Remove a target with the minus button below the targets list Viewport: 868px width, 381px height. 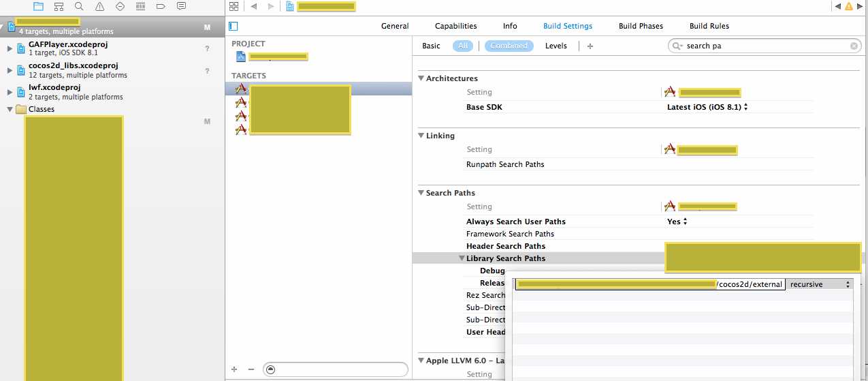coord(251,369)
